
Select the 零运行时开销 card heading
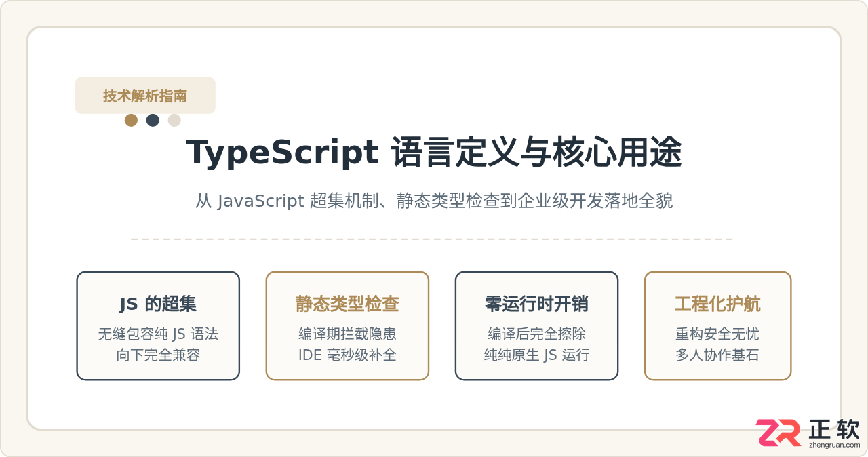pyautogui.click(x=536, y=304)
